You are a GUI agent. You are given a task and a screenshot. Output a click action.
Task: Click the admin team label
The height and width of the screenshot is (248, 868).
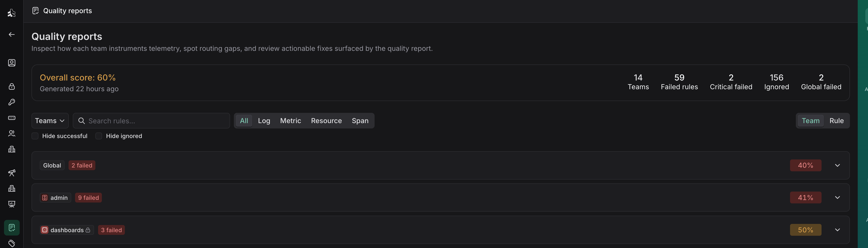coord(55,198)
